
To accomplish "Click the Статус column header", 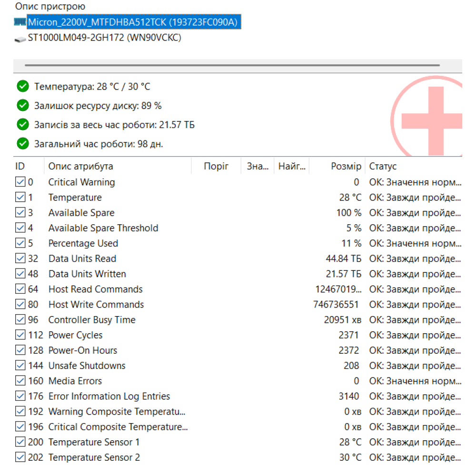I will [383, 166].
